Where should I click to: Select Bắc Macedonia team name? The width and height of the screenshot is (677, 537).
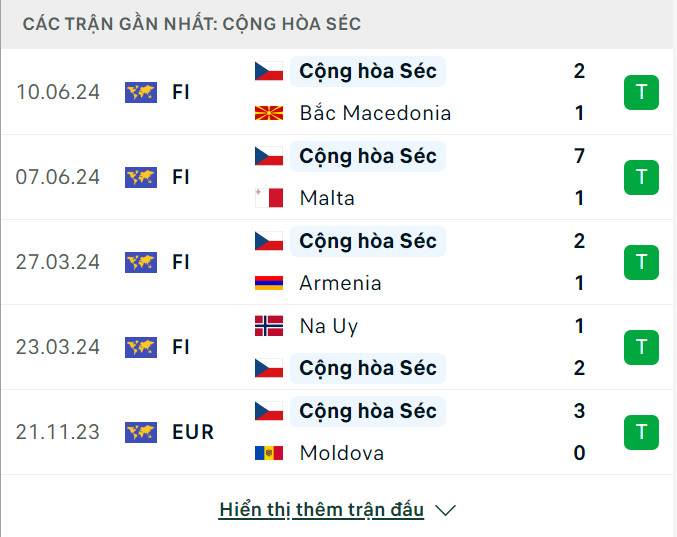375,113
